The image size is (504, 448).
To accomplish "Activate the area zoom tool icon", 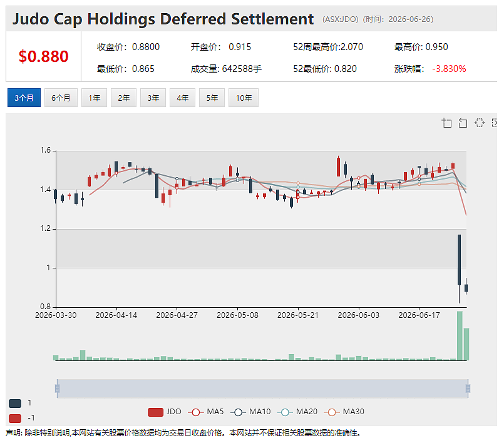I will click(446, 123).
